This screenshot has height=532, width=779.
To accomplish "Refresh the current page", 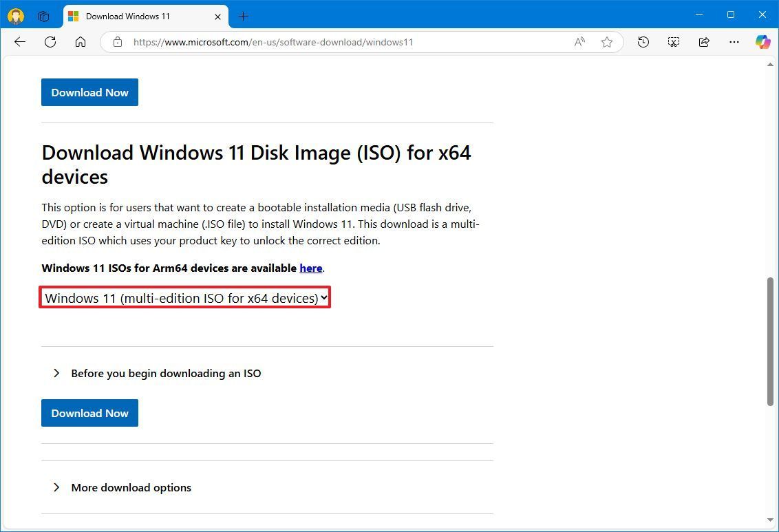I will 50,42.
